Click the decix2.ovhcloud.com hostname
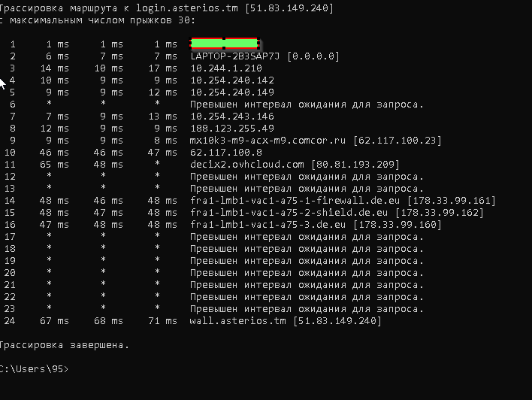532x400 pixels. (247, 165)
